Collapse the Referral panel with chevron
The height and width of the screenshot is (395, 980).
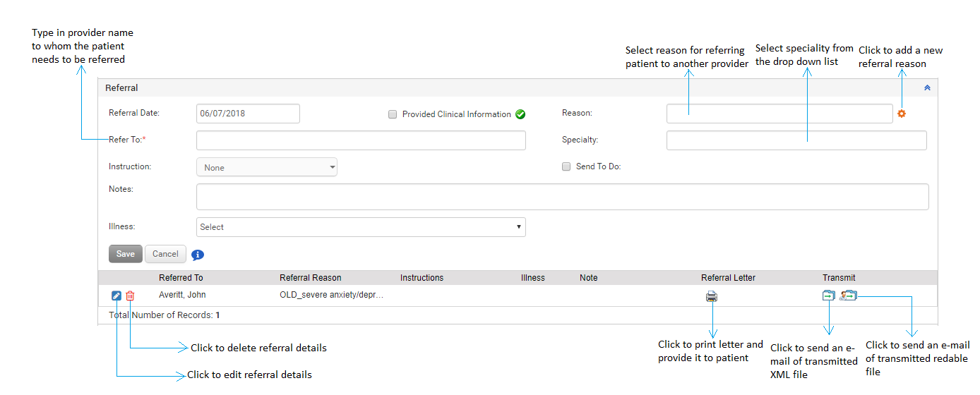coord(927,88)
